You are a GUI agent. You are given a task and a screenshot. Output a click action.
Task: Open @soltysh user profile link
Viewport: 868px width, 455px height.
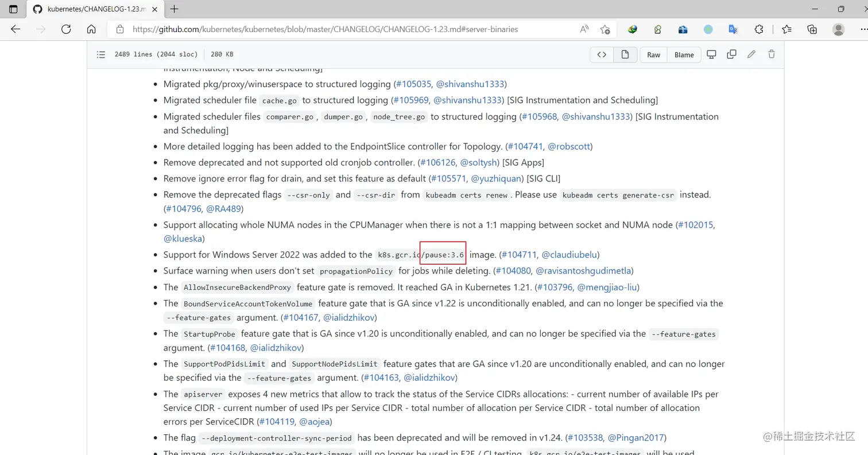tap(479, 162)
